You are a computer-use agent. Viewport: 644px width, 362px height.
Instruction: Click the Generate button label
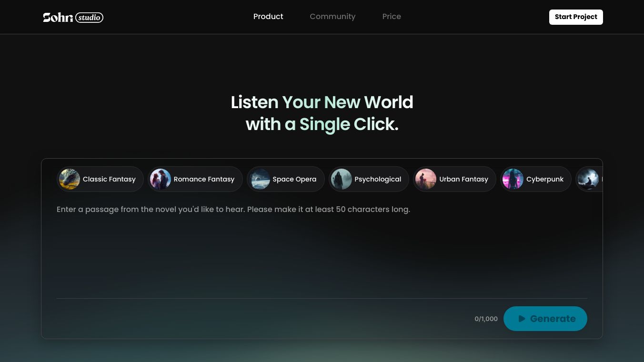click(553, 319)
